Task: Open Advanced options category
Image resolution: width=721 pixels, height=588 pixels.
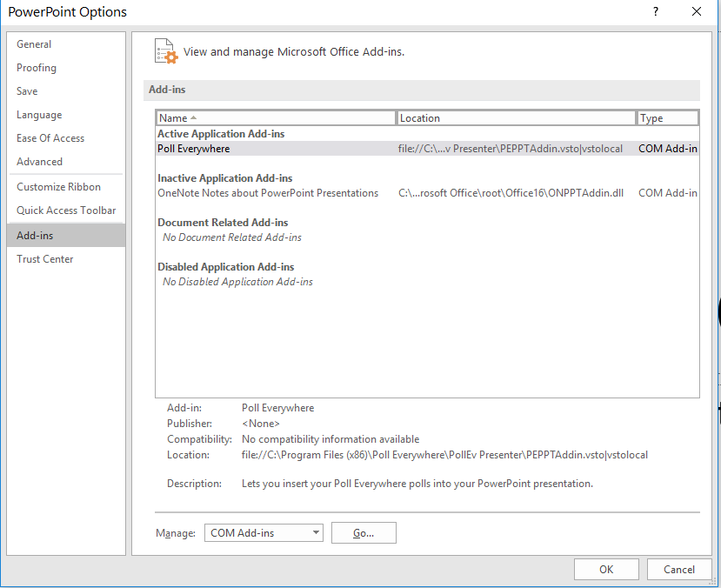Action: pos(39,162)
